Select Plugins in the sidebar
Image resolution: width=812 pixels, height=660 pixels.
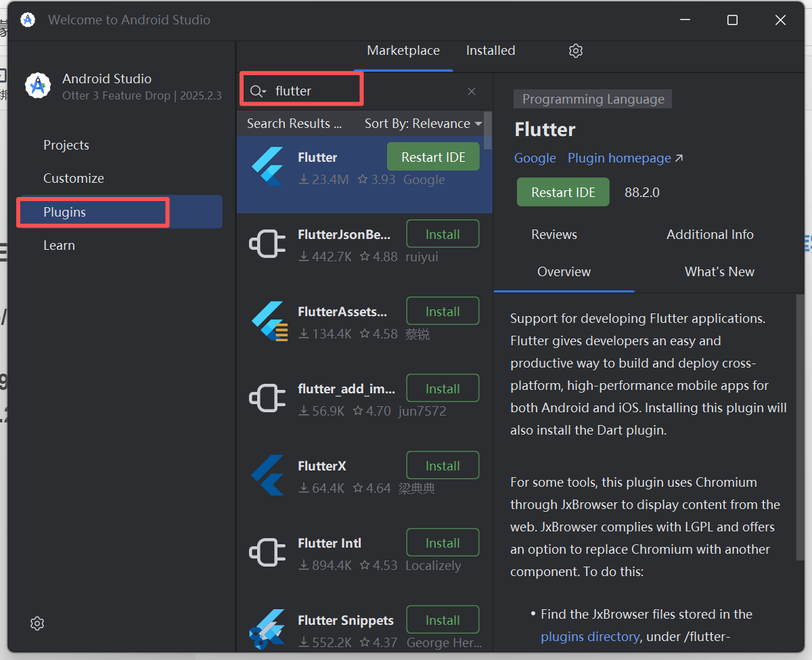(120, 212)
